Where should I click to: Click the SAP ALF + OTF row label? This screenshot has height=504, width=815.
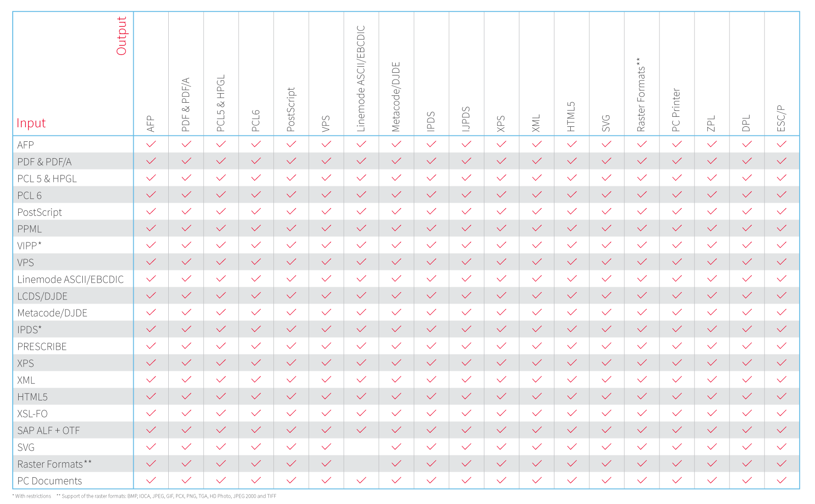click(49, 431)
